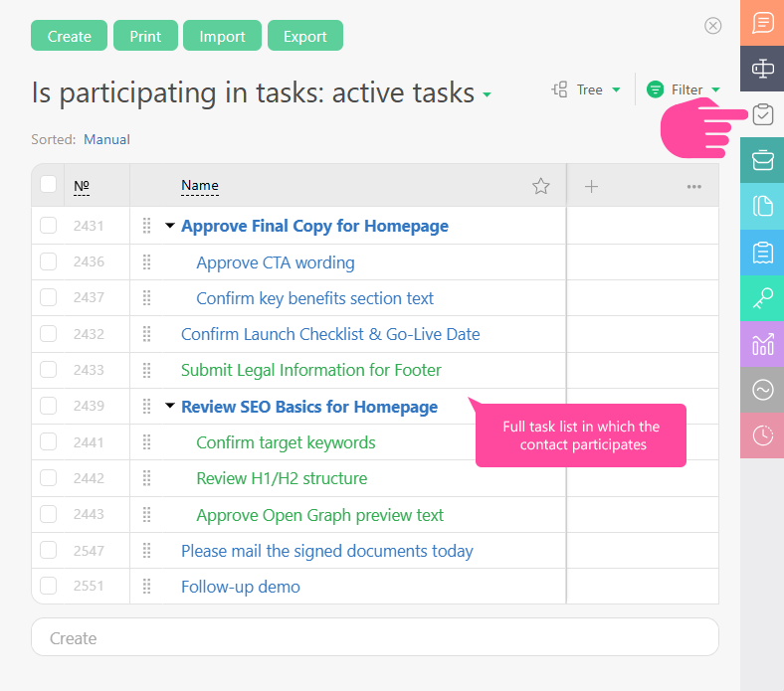Collapse the Approve Final Copy for Homepage subtasks
The width and height of the screenshot is (784, 691).
click(x=170, y=226)
